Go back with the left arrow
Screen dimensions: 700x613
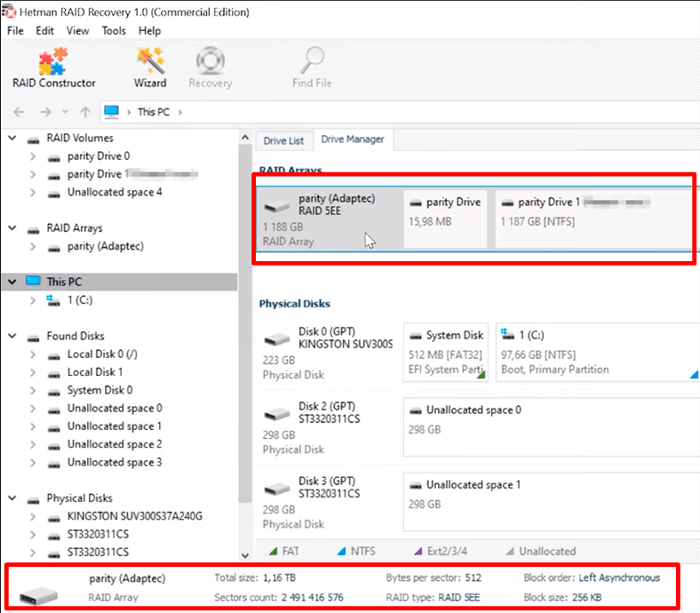coord(19,112)
